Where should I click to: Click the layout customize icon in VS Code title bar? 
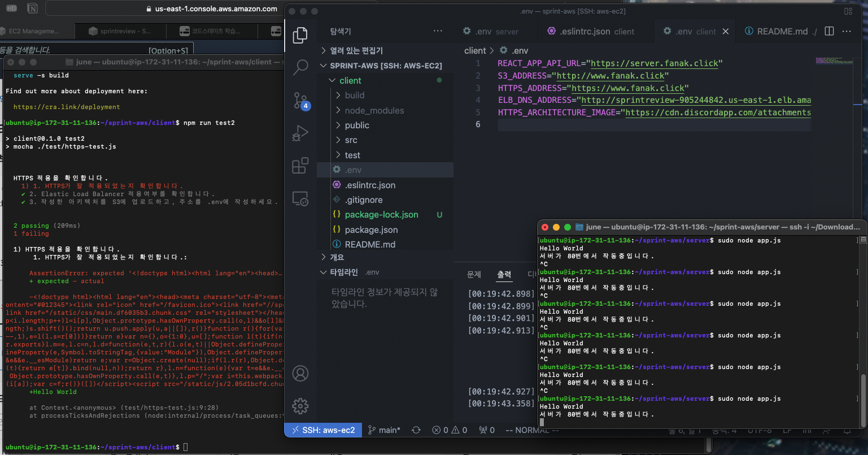coord(848,11)
